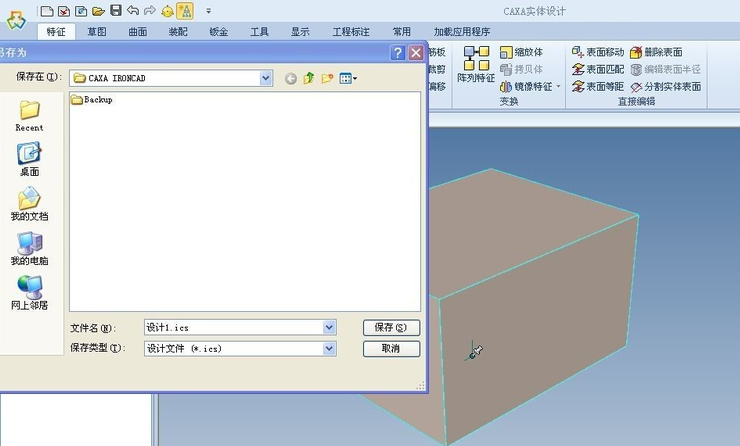Click the 取消 cancel button

391,349
